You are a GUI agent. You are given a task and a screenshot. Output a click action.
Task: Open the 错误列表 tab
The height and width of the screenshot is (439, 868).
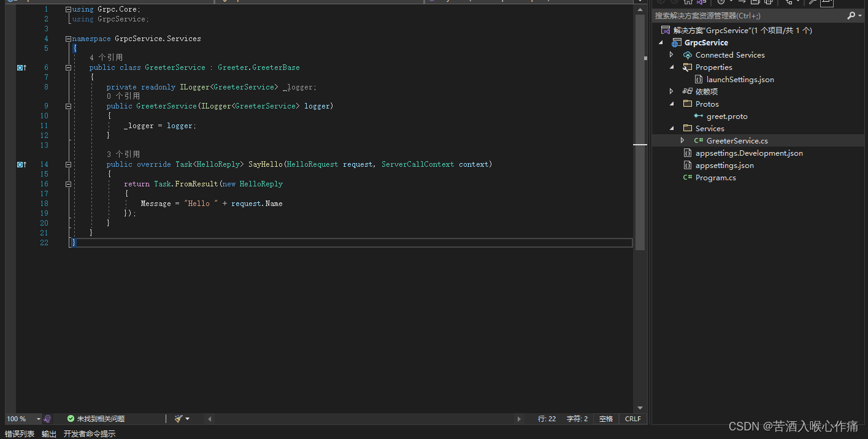[20, 433]
